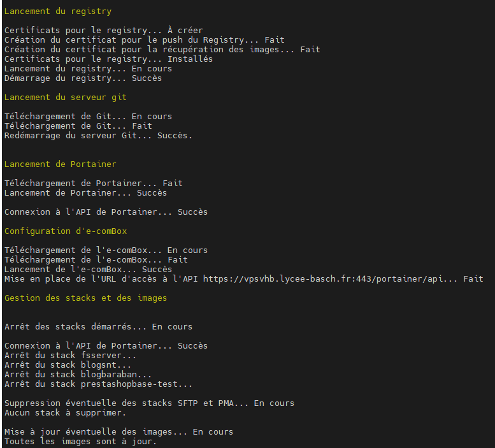Viewport: 495px width, 448px height.
Task: Click the "Arrêt du stack fsserver..." line
Action: click(71, 356)
